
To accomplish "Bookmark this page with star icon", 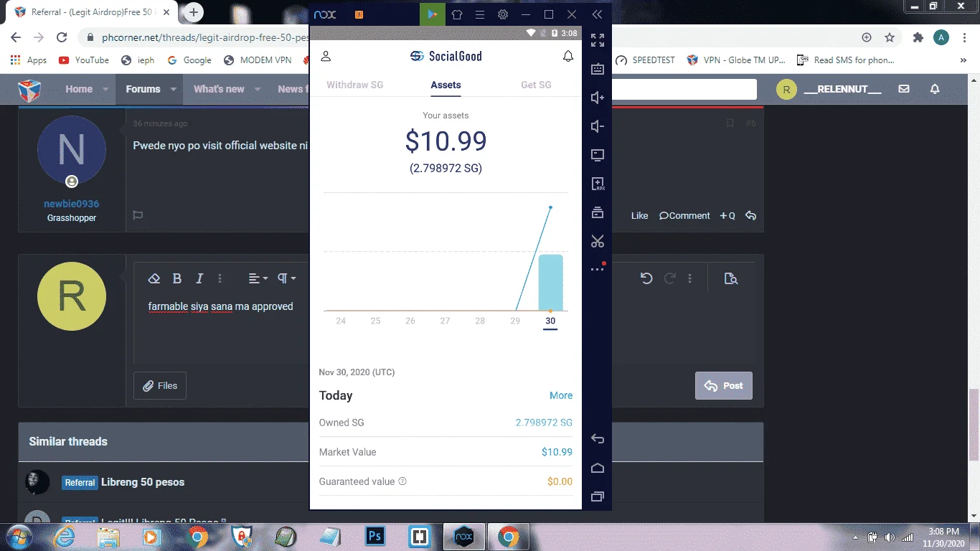I will point(890,37).
